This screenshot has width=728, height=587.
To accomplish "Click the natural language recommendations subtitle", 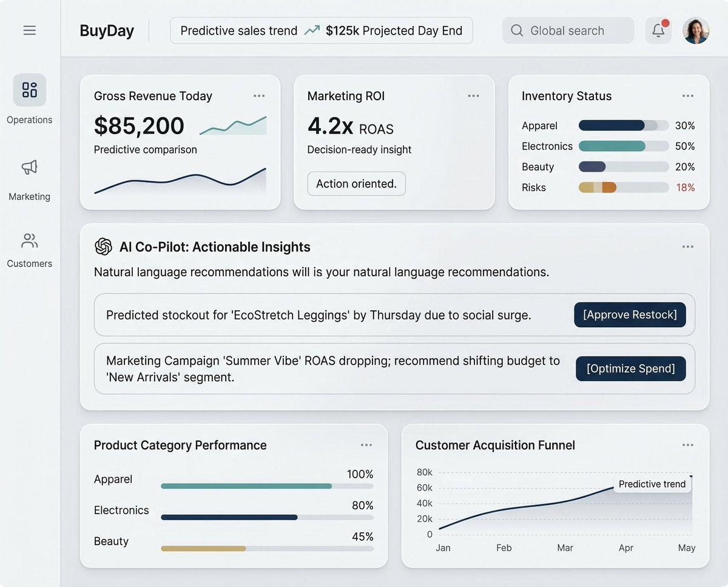I will coord(322,272).
